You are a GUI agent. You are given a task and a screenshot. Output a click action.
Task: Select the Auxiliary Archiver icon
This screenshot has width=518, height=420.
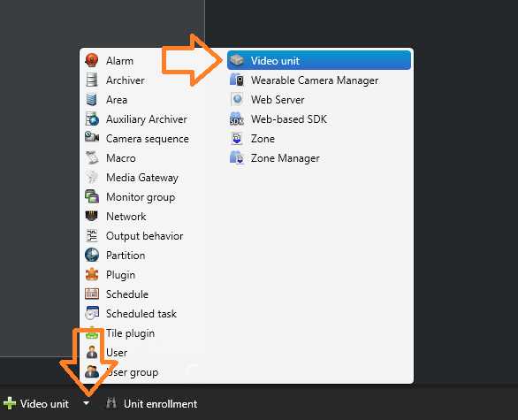[x=92, y=119]
